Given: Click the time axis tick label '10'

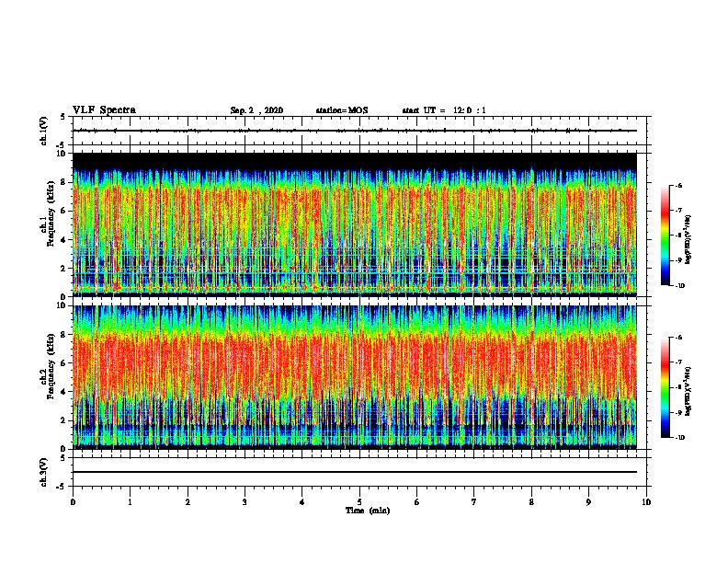Looking at the screenshot, I should click(646, 502).
